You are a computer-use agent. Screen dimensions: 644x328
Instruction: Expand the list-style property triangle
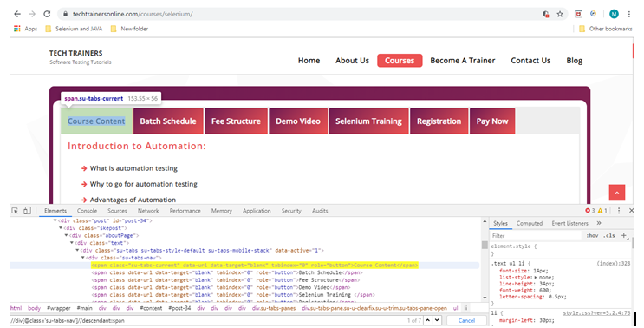[x=535, y=278]
